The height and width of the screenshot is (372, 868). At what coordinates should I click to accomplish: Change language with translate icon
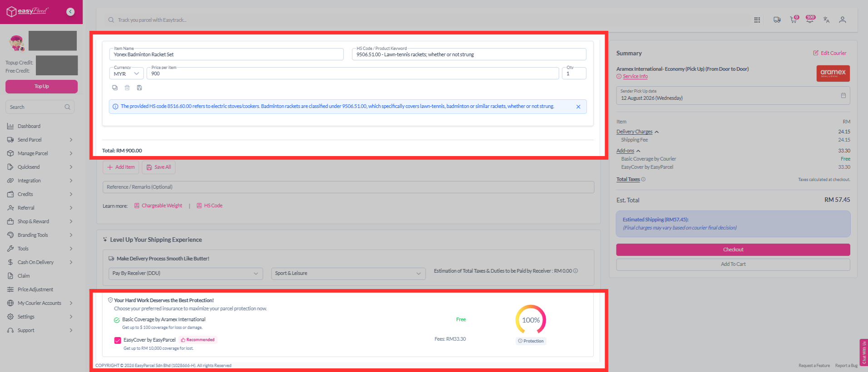click(826, 20)
